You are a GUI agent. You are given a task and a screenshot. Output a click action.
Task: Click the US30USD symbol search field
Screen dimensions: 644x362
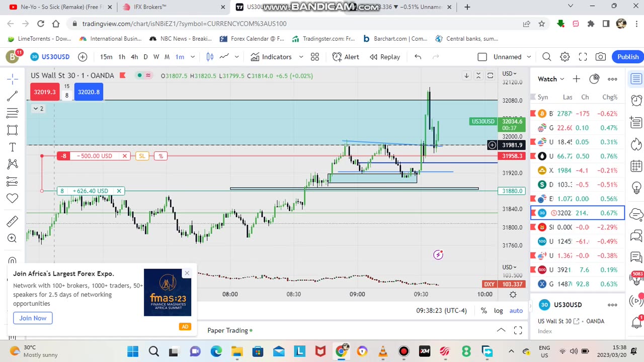(x=49, y=57)
